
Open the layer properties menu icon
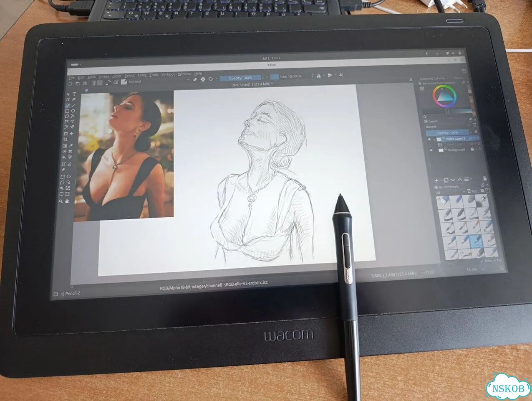(466, 179)
